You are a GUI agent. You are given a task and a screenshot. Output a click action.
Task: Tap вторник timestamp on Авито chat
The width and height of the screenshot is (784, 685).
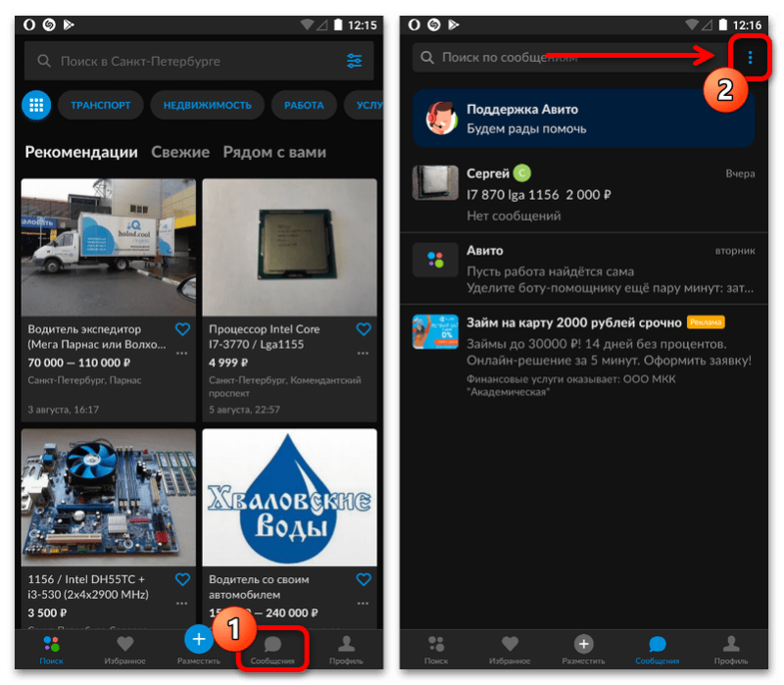pos(734,251)
